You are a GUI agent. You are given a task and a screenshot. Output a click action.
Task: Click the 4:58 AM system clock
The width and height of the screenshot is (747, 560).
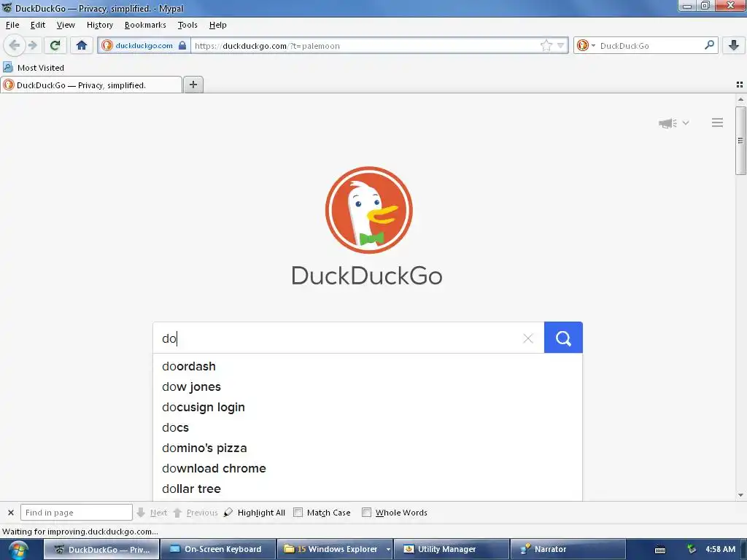[x=720, y=549]
